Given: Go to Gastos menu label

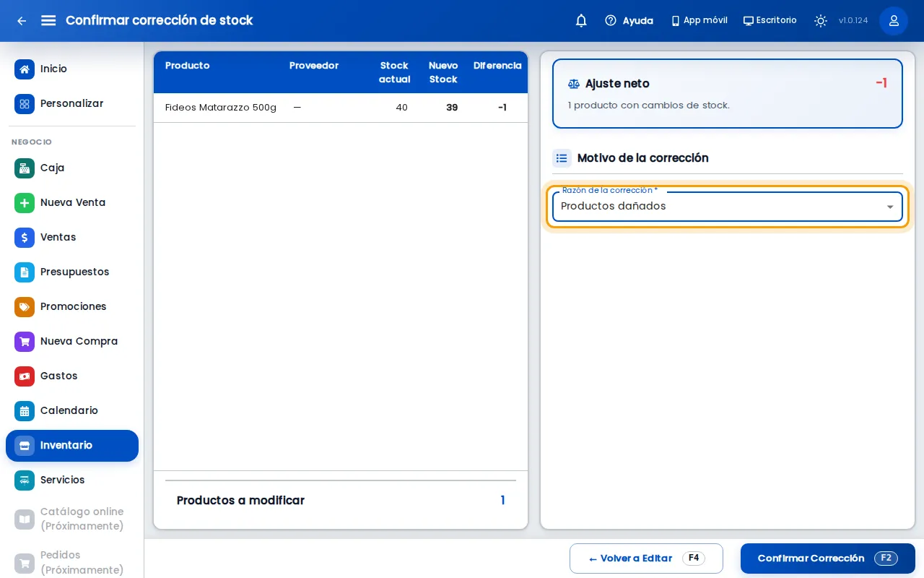Looking at the screenshot, I should coord(58,376).
